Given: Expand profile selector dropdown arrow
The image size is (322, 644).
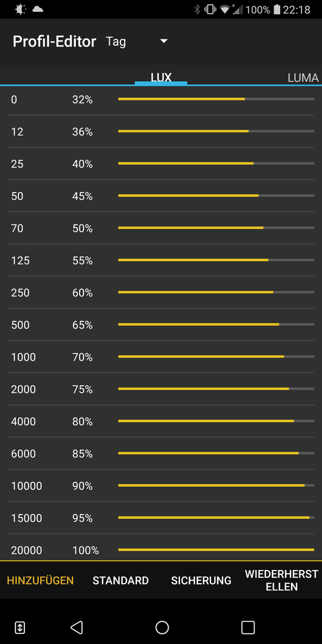Looking at the screenshot, I should 164,41.
